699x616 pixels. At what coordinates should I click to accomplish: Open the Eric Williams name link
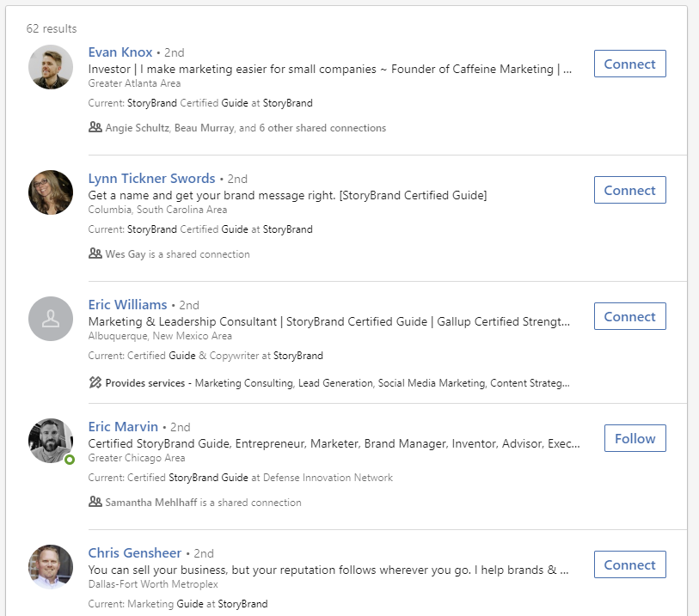127,305
